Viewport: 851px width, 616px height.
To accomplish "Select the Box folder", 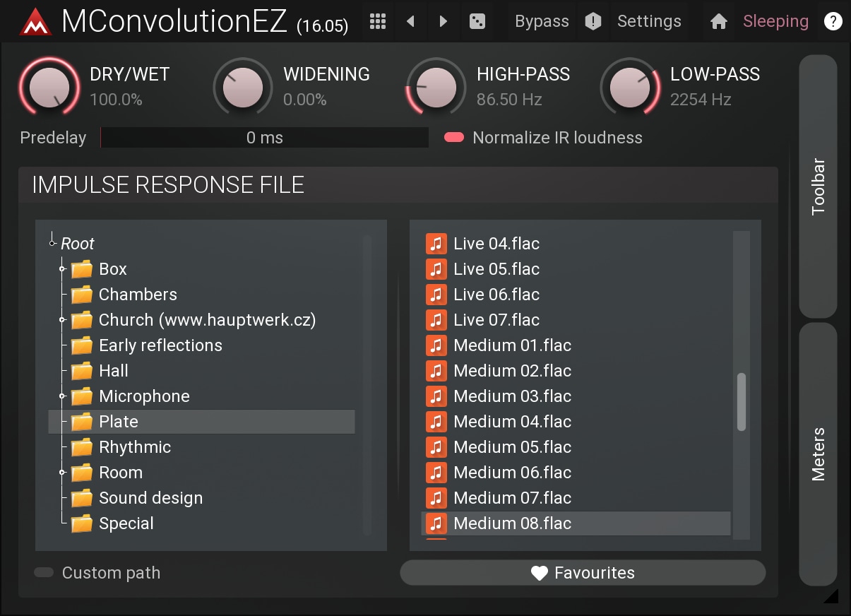I will coord(113,269).
